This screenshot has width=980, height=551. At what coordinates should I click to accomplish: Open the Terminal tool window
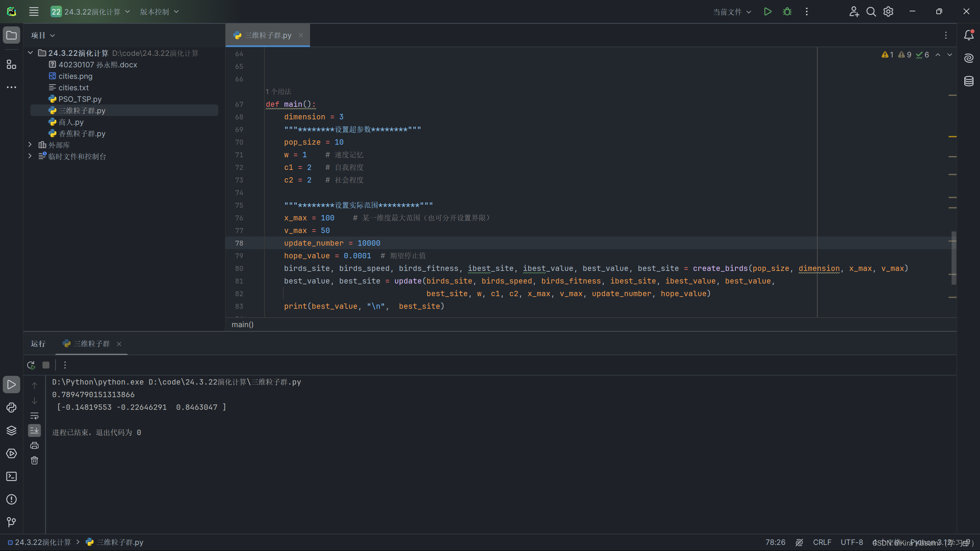pyautogui.click(x=11, y=476)
